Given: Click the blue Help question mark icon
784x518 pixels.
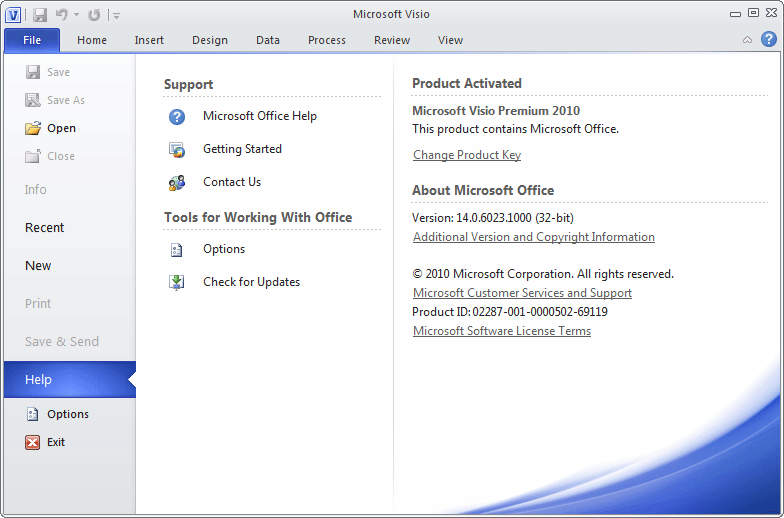Looking at the screenshot, I should [768, 39].
